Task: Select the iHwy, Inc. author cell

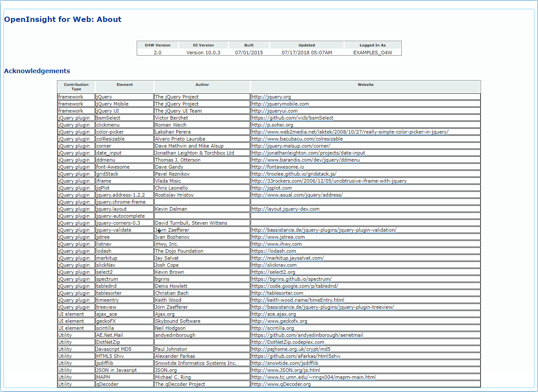Action: (202, 244)
